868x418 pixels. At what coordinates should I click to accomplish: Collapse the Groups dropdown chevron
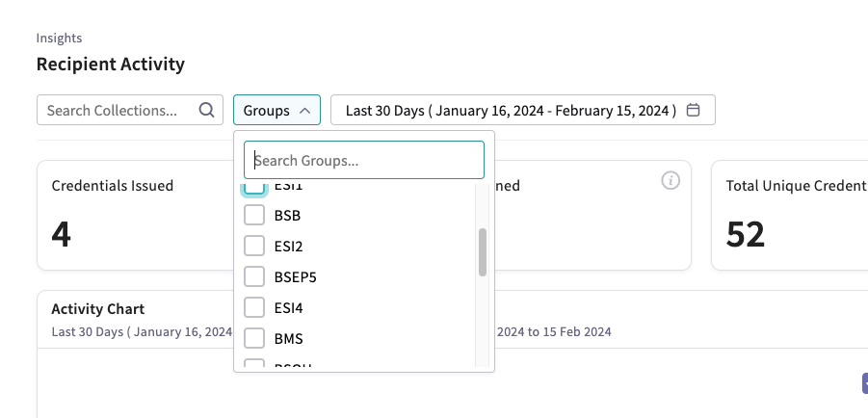(x=304, y=110)
